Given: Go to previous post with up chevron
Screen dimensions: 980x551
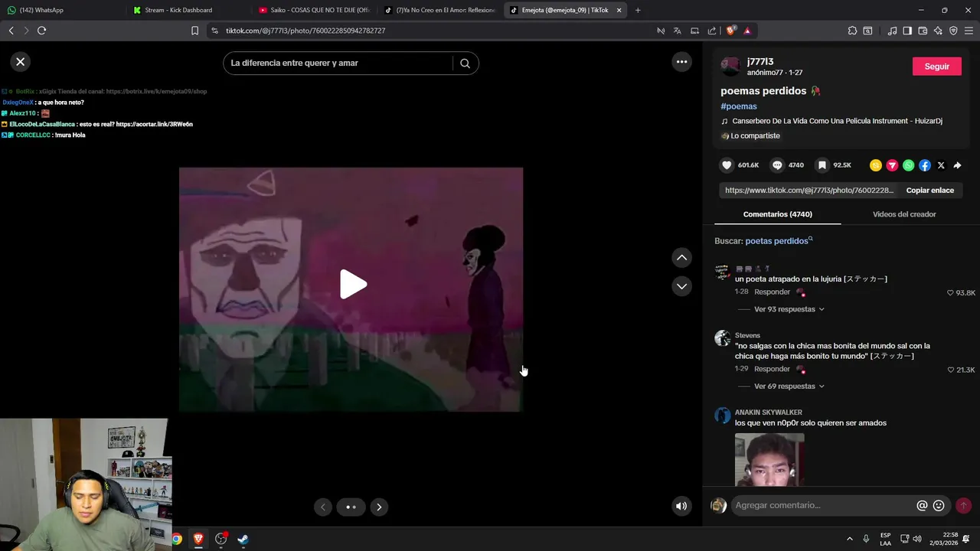Looking at the screenshot, I should tap(681, 258).
